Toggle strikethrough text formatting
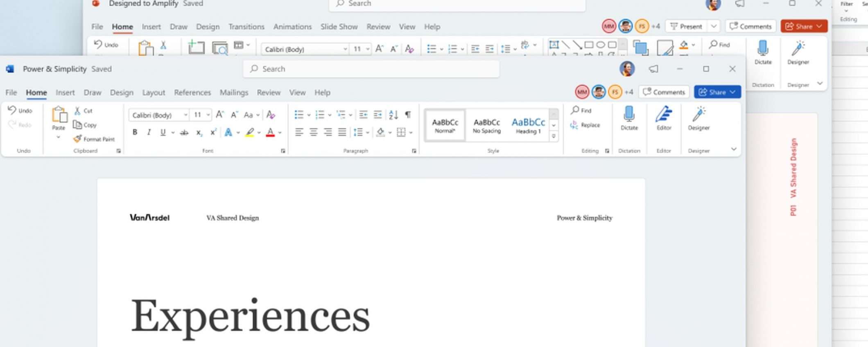This screenshot has height=347, width=868. coord(184,132)
